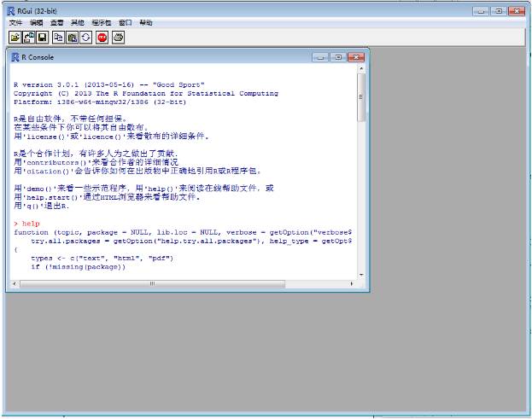Open the 帮助 (Help) menu

(146, 23)
